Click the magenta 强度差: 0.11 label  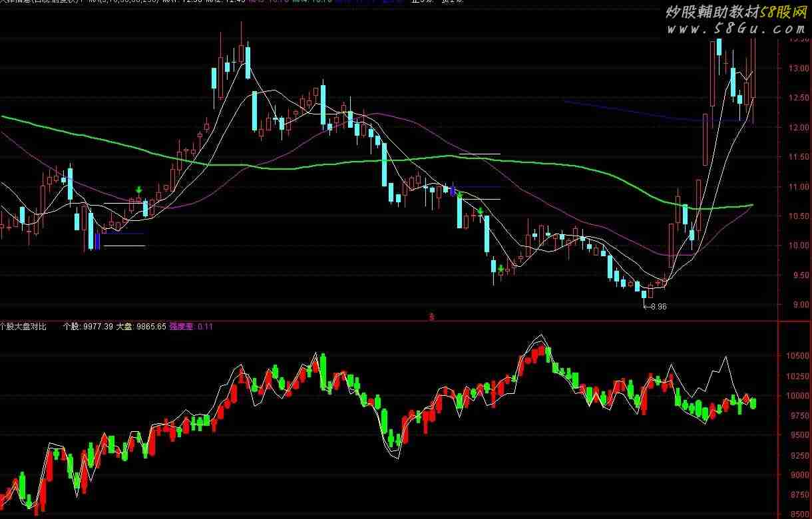click(x=191, y=327)
